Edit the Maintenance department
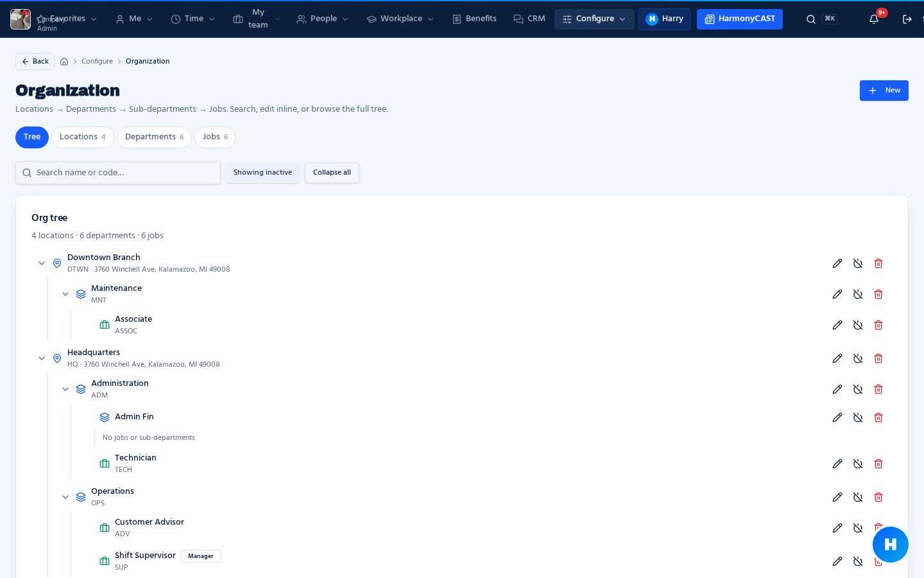924x578 pixels. [x=837, y=294]
